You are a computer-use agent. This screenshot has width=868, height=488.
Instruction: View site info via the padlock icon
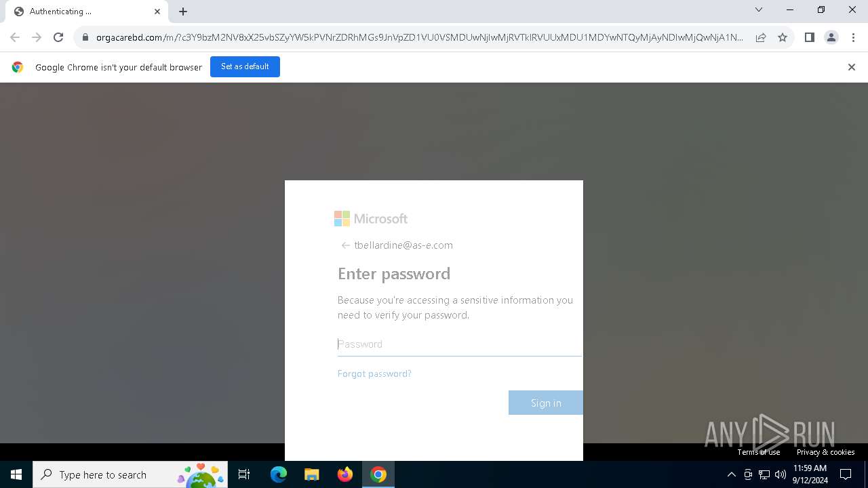85,37
